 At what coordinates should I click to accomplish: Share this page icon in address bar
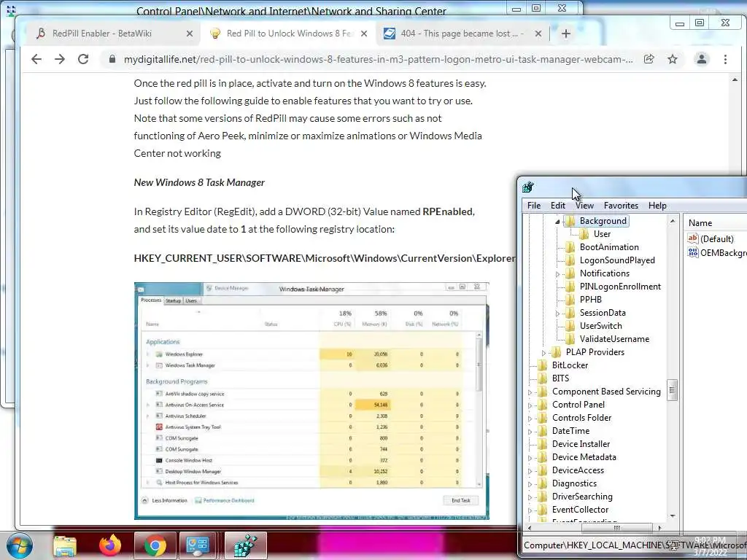pos(649,59)
